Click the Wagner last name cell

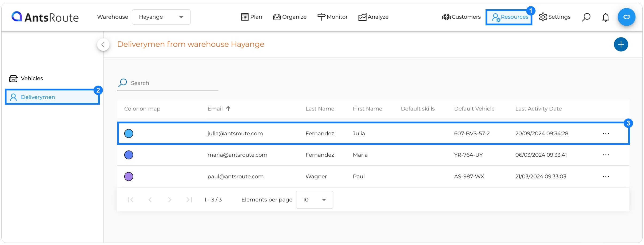click(316, 177)
